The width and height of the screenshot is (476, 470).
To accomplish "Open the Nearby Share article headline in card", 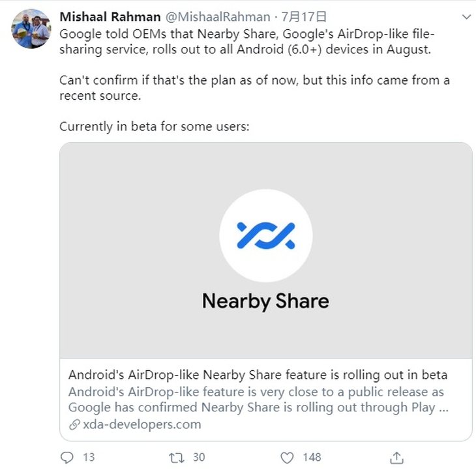I will click(x=258, y=375).
